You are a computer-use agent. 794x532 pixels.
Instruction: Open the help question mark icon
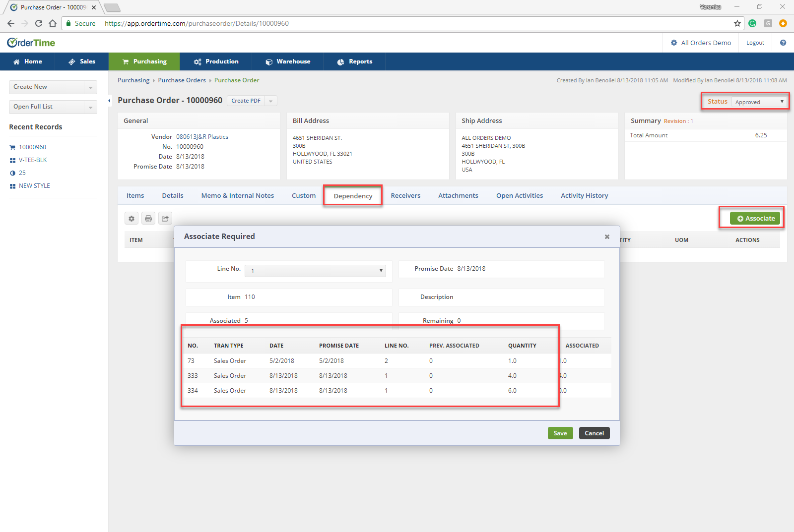pos(783,43)
